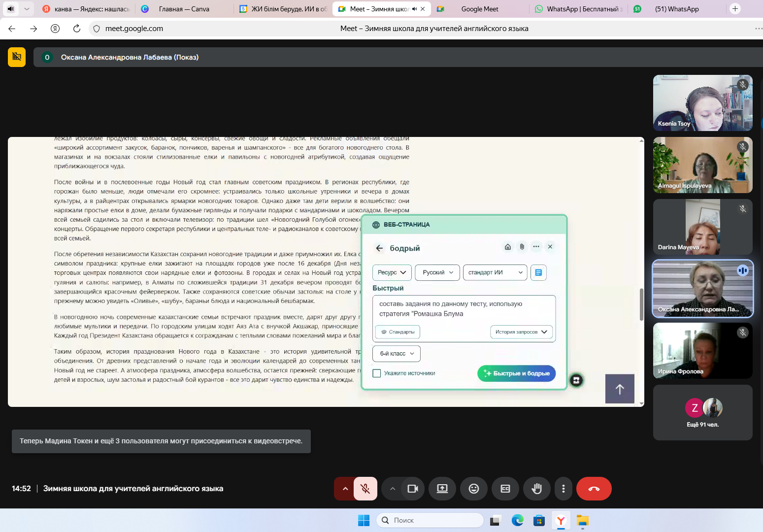Click the back arrow next to бодрый
The image size is (763, 532).
click(x=379, y=248)
